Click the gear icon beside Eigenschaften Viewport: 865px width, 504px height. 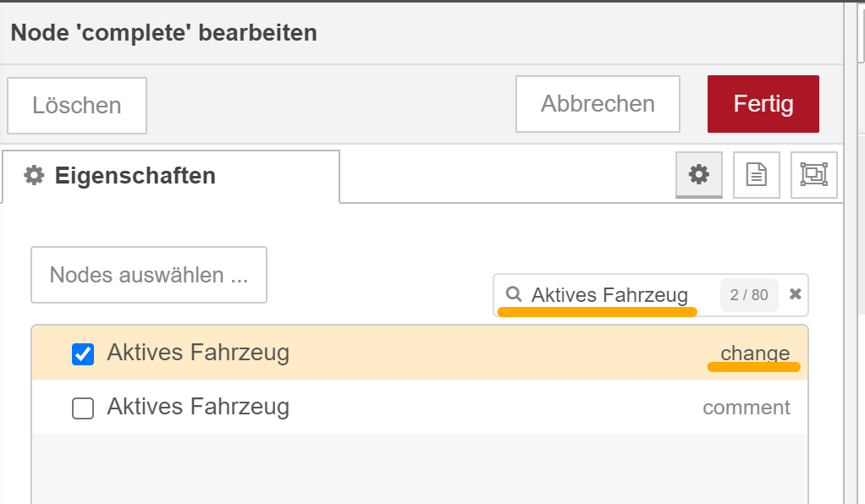click(x=34, y=175)
